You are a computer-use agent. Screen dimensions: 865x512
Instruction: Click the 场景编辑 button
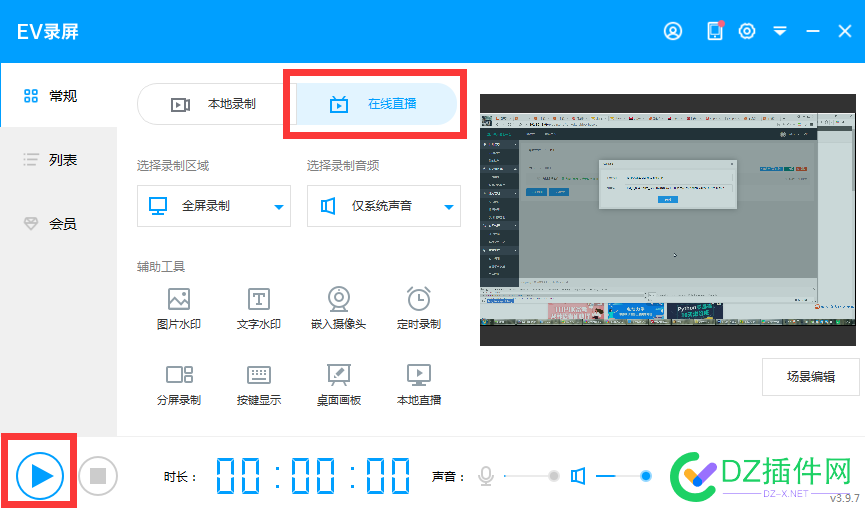pos(810,377)
